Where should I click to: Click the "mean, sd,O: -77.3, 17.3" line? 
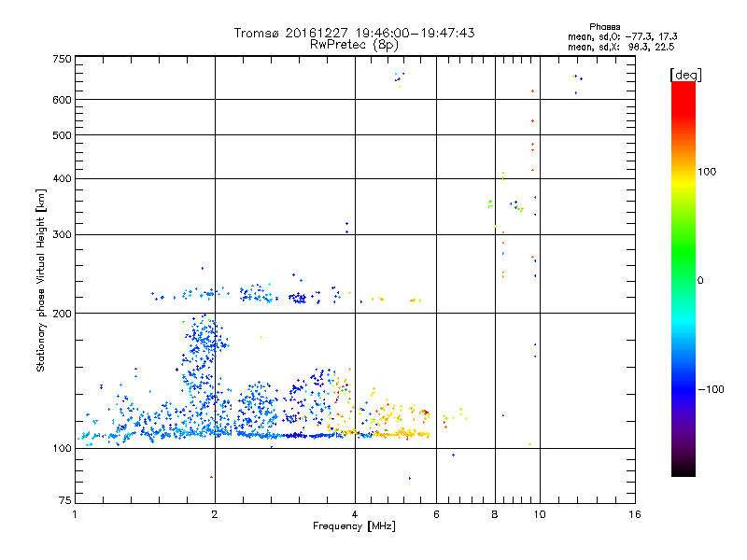(622, 36)
